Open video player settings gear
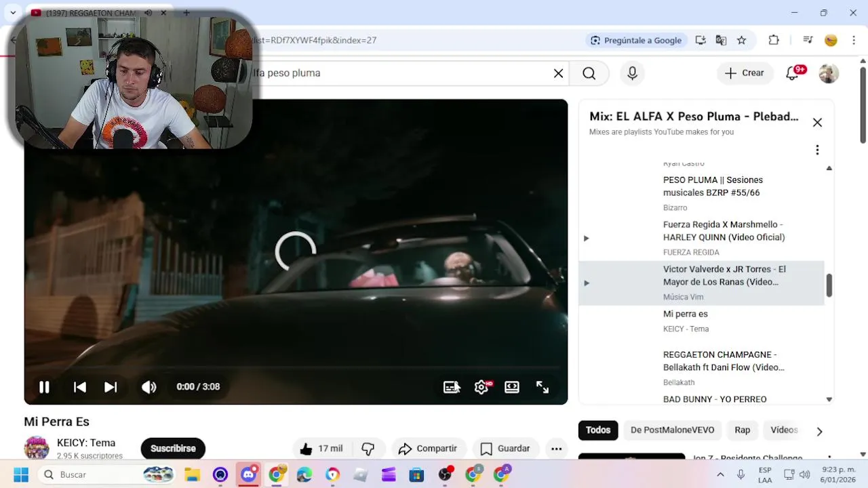Viewport: 868px width, 488px height. coord(481,387)
